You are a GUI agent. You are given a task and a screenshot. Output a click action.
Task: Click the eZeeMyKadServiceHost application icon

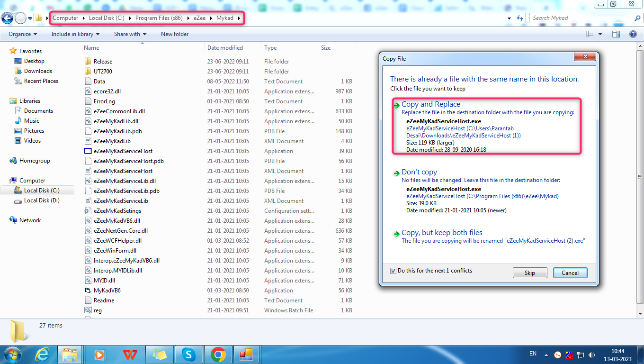pyautogui.click(x=88, y=151)
